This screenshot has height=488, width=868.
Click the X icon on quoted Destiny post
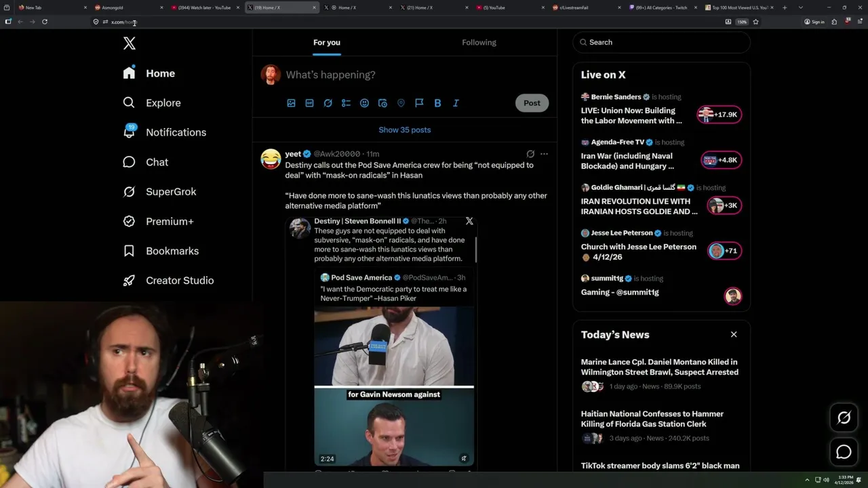coord(469,221)
